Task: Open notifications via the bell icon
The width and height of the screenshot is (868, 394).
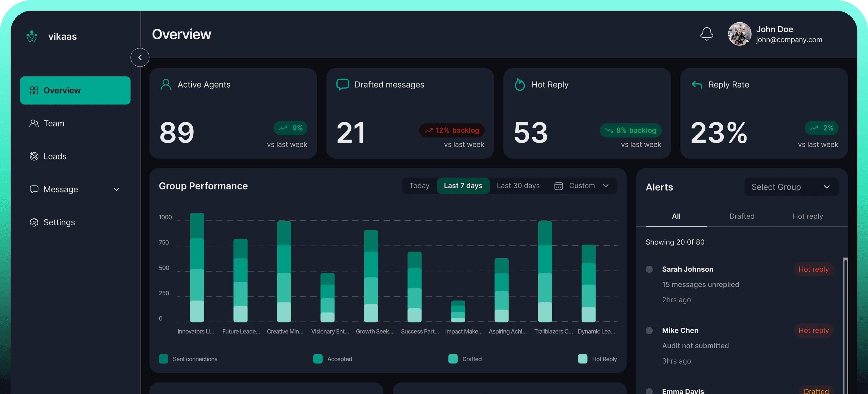Action: pyautogui.click(x=707, y=34)
